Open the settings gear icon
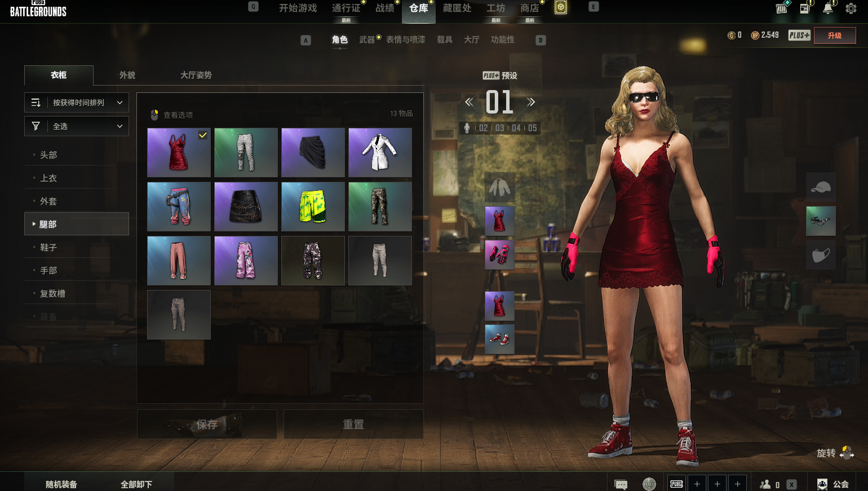This screenshot has height=491, width=868. tap(851, 8)
